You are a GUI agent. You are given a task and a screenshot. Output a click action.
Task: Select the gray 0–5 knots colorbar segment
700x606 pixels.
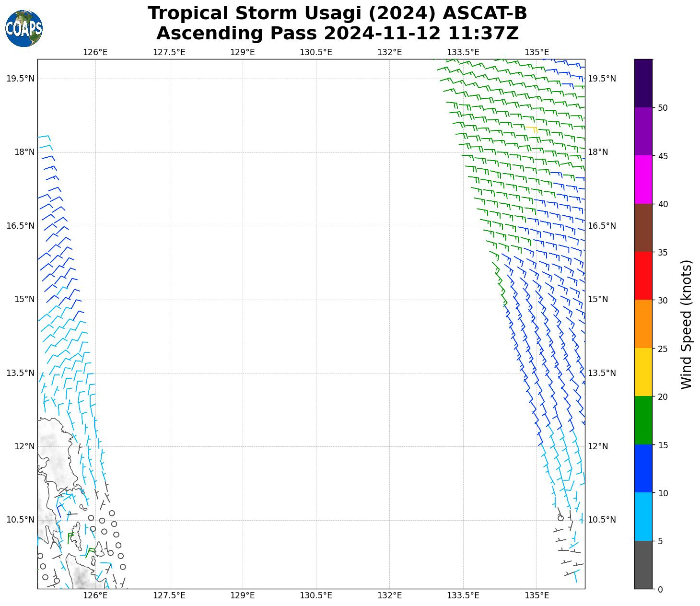[x=643, y=564]
